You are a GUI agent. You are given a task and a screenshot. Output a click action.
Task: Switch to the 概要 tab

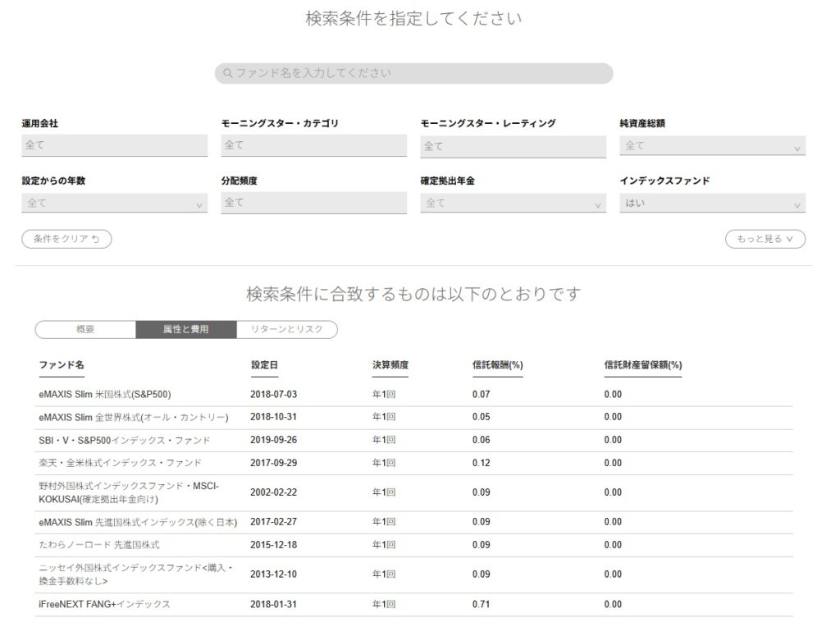click(85, 329)
